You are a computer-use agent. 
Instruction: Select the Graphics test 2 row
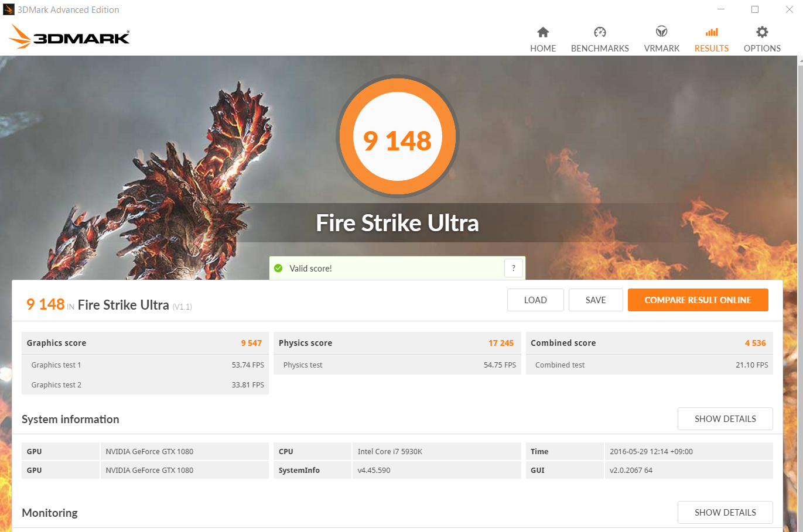pos(145,385)
